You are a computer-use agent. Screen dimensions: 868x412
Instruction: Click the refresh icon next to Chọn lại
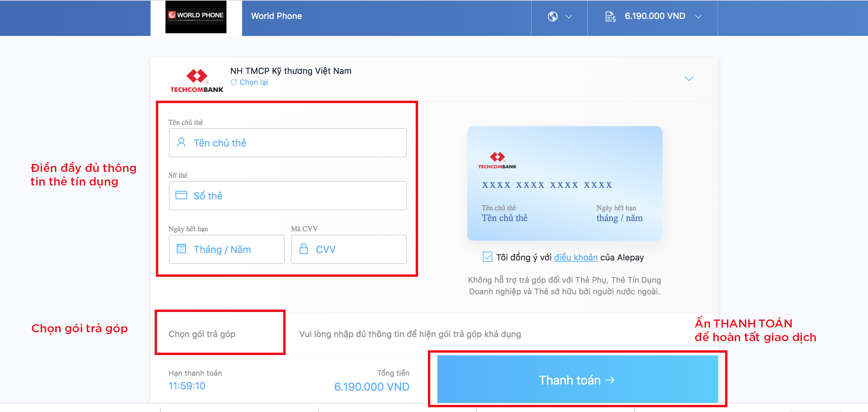coord(234,82)
